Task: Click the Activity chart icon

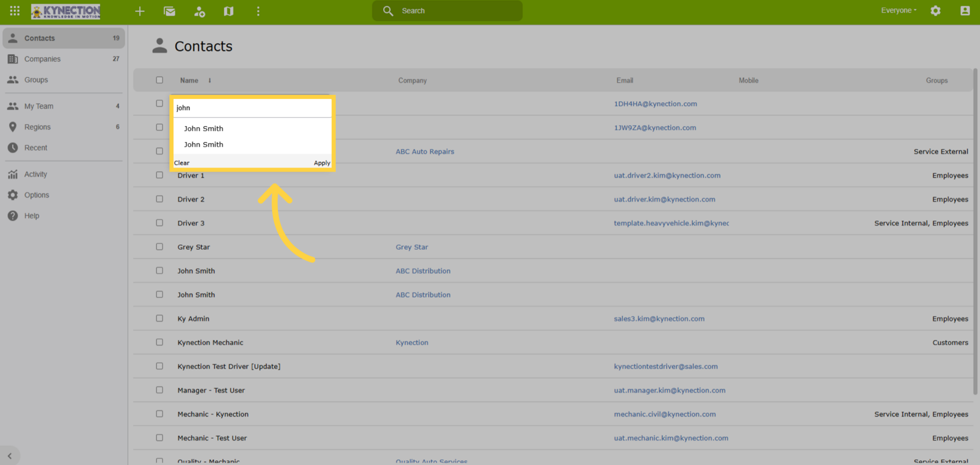Action: click(13, 174)
